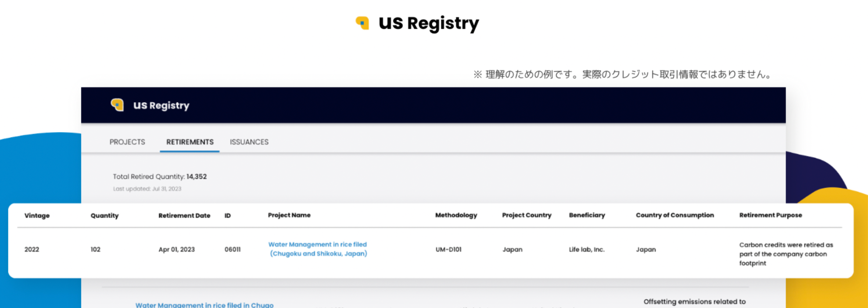Viewport: 868px width, 308px height.
Task: Click the Beneficiary column header
Action: click(x=587, y=215)
